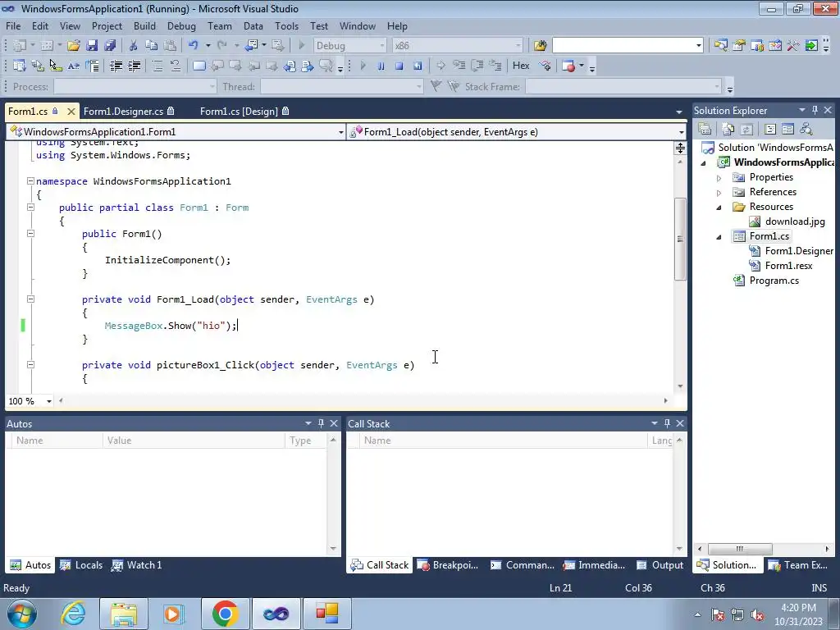Click the Navigate Backward icon
Screen dimensions: 840x630
251,46
